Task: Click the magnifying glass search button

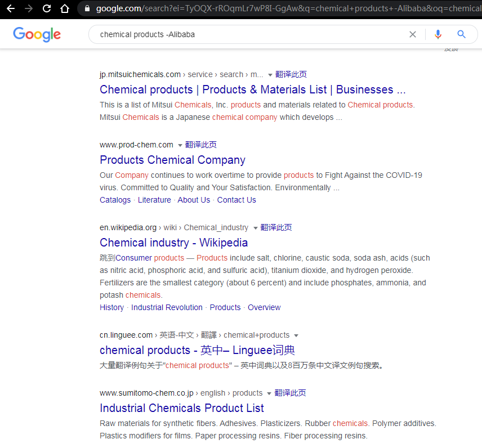Action: 462,34
